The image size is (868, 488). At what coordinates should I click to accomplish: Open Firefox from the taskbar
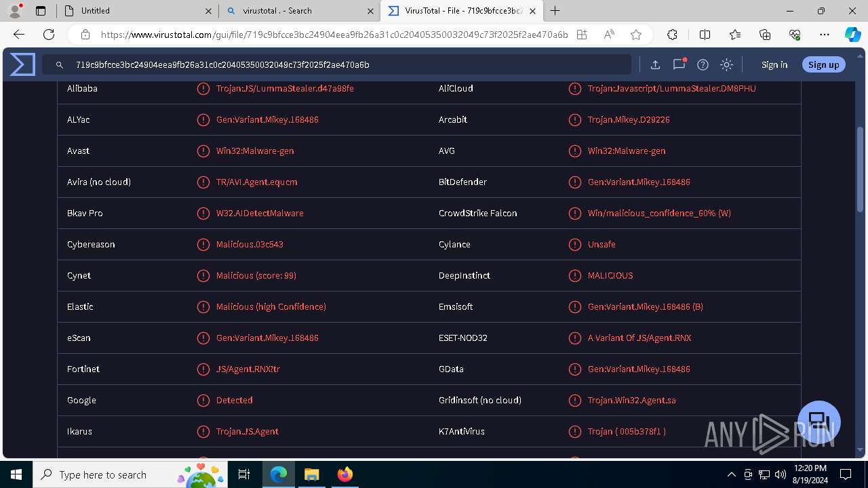tap(345, 474)
